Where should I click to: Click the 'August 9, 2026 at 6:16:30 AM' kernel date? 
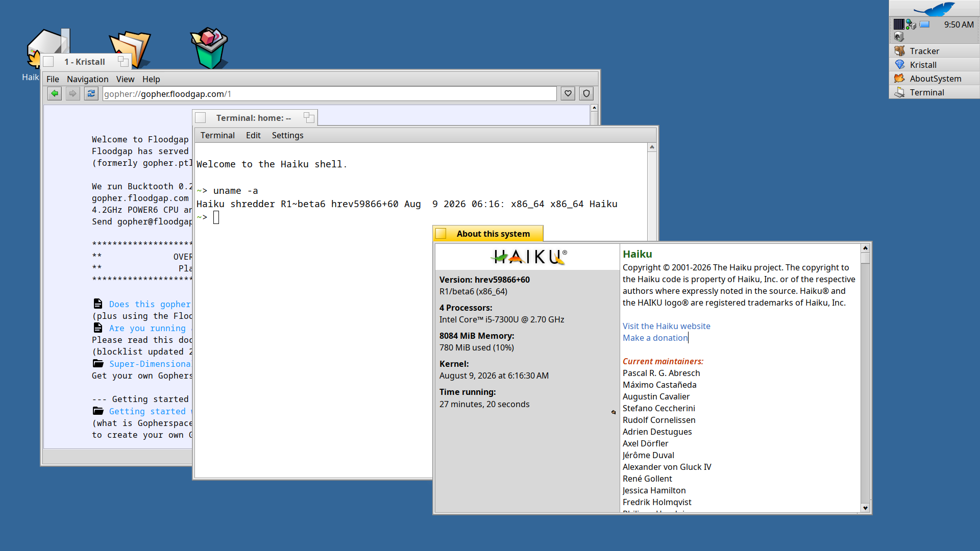pos(494,375)
